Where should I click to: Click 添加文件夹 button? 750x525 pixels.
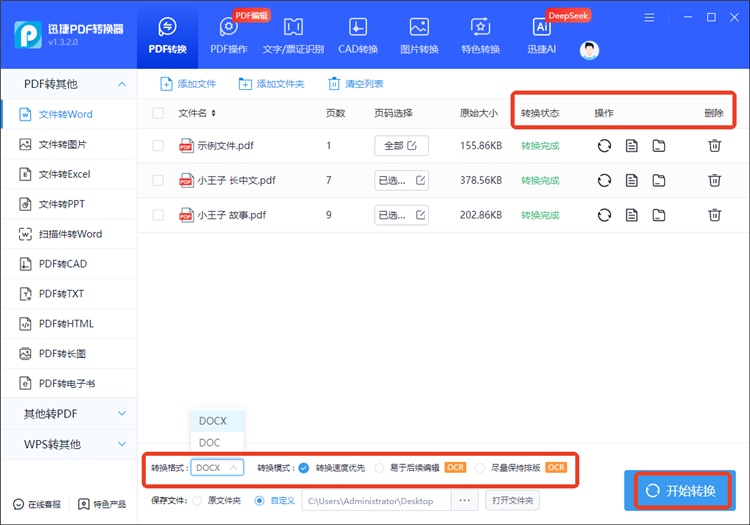(x=271, y=84)
